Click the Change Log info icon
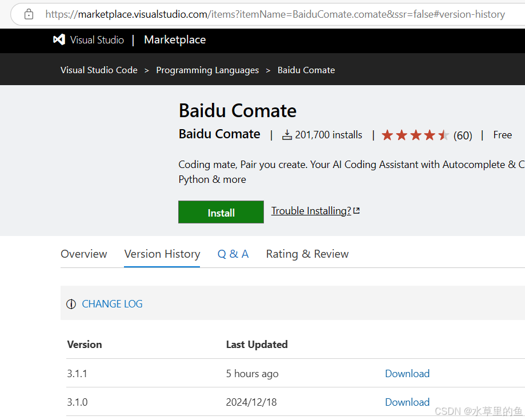 (71, 304)
